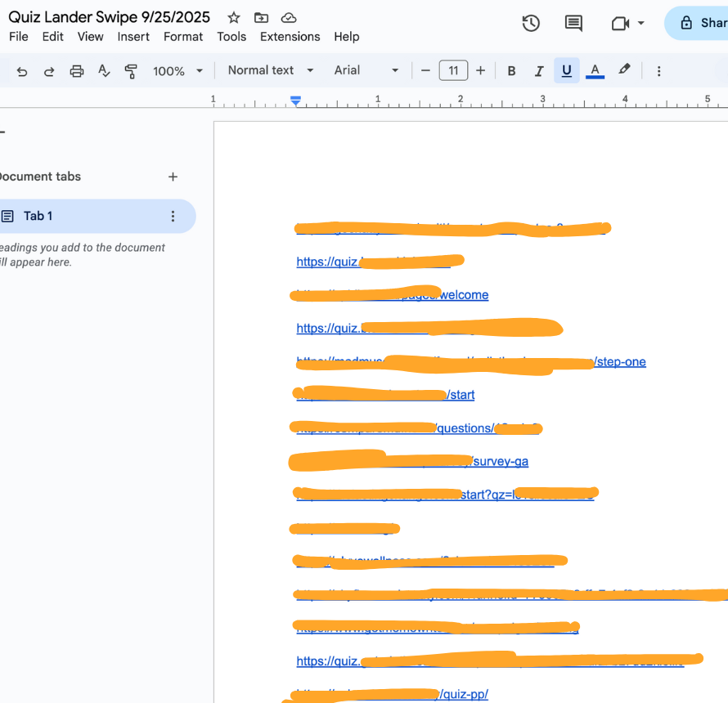Start a video meeting camera icon
The image size is (728, 703).
coord(620,23)
